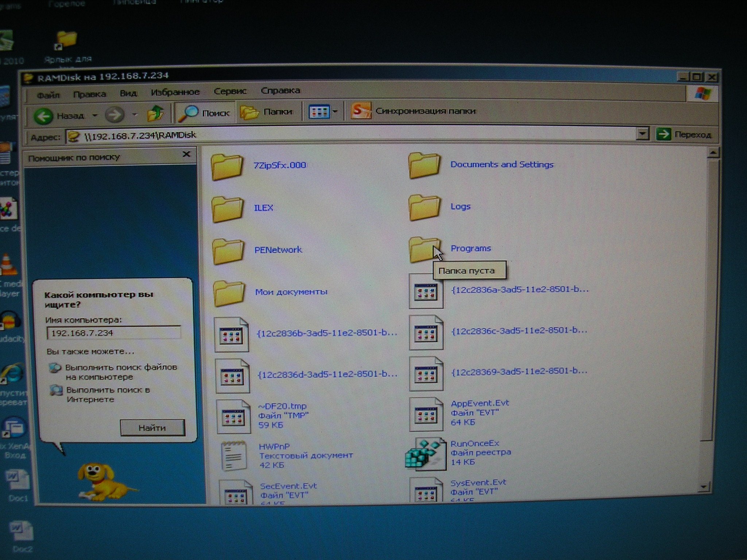Click the Up folder icon
Screen dimensions: 747x560
pyautogui.click(x=155, y=114)
